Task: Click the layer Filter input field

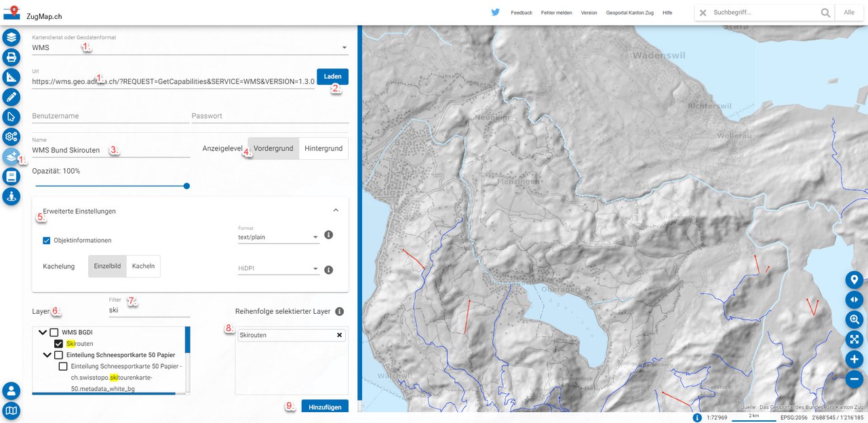Action: 149,310
